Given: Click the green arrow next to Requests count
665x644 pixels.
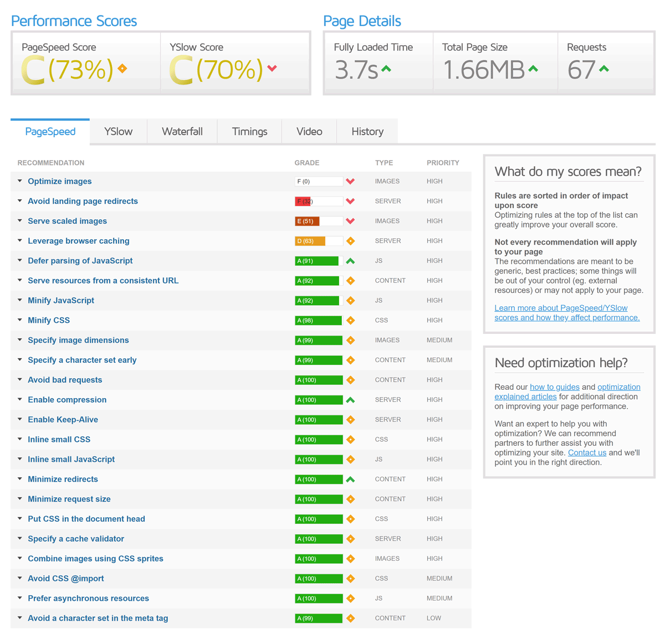Looking at the screenshot, I should coord(604,69).
